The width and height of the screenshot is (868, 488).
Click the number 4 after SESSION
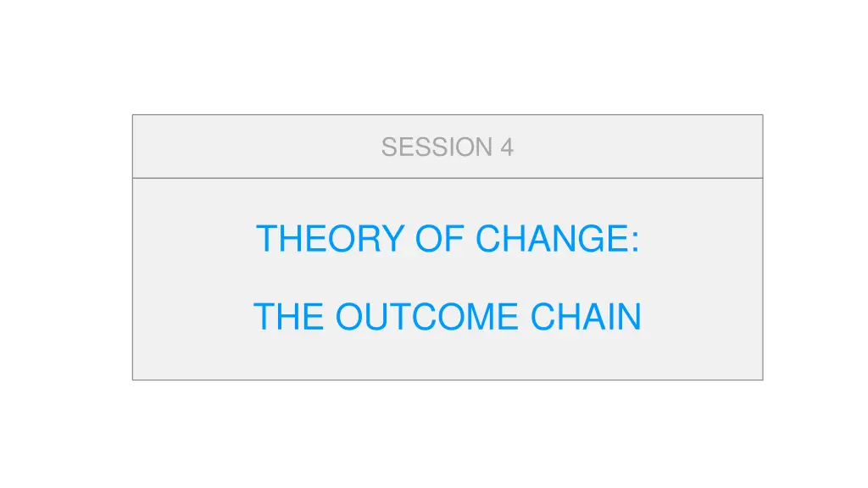507,147
